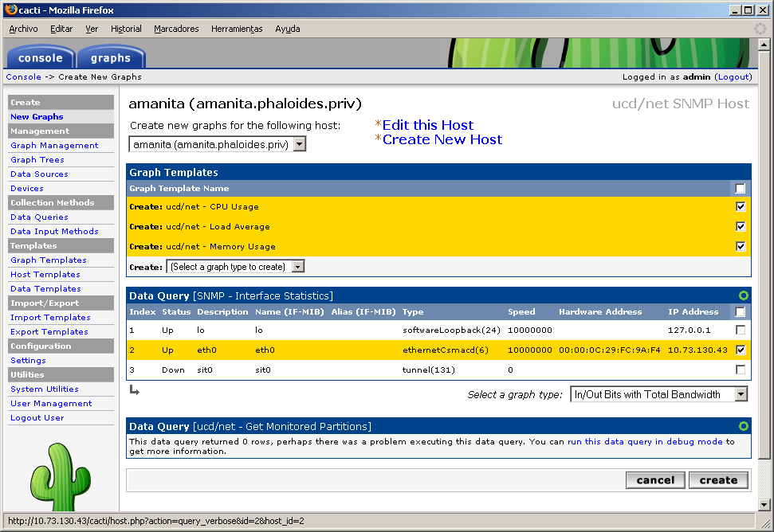Image resolution: width=774 pixels, height=532 pixels.
Task: Toggle the Load Average template checkbox
Action: coord(741,226)
